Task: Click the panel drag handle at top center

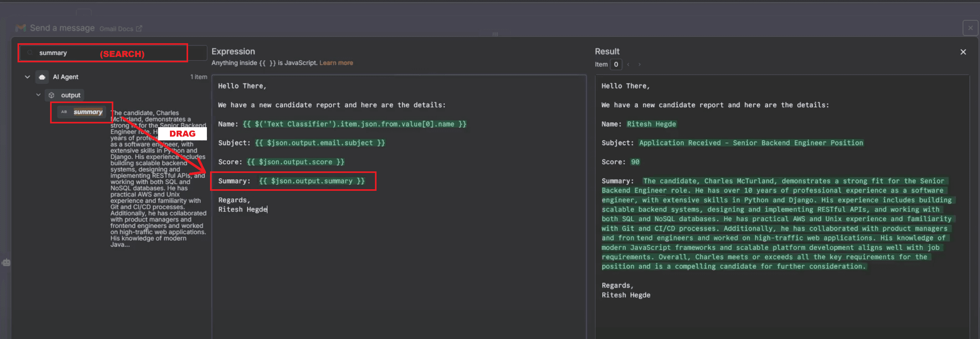Action: (495, 34)
